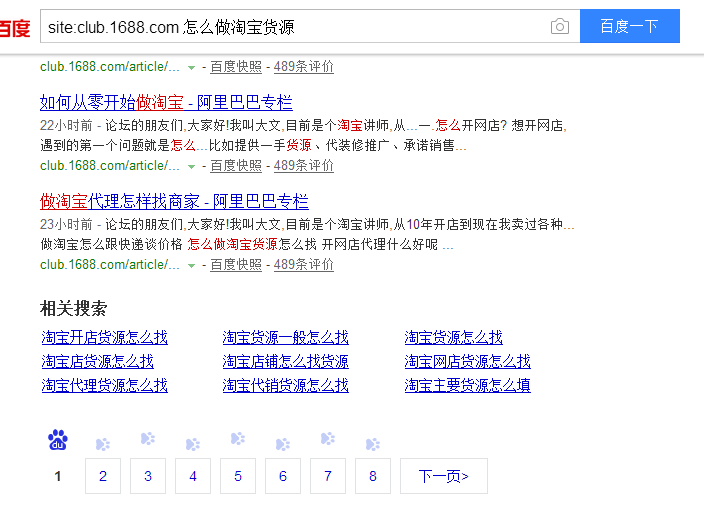
Task: Expand dropdown arrow beside the topmost result URL
Action: click(191, 68)
